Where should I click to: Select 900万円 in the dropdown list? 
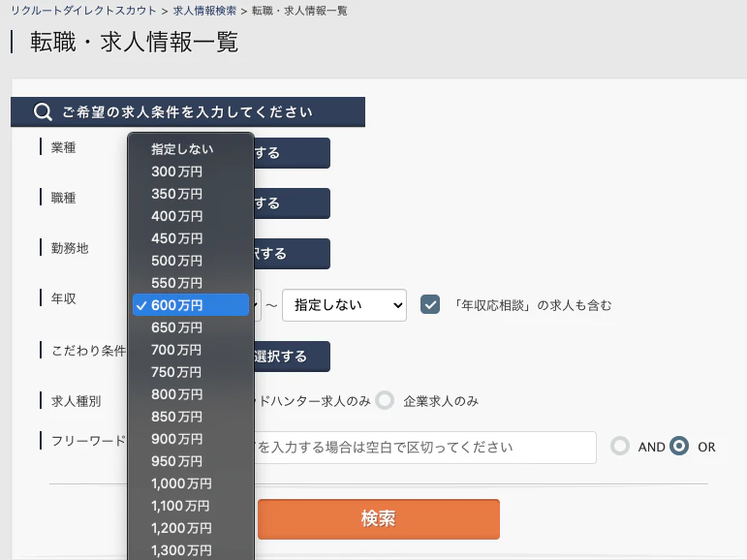point(191,439)
